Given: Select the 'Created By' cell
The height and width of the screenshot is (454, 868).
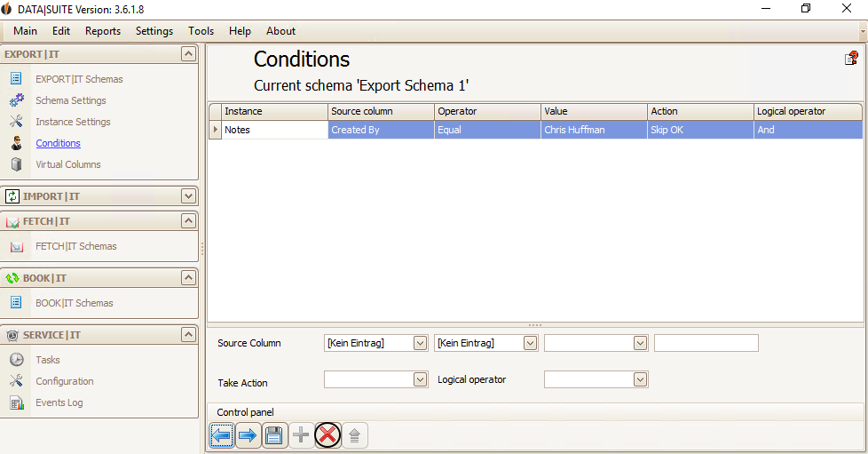Looking at the screenshot, I should [x=381, y=130].
